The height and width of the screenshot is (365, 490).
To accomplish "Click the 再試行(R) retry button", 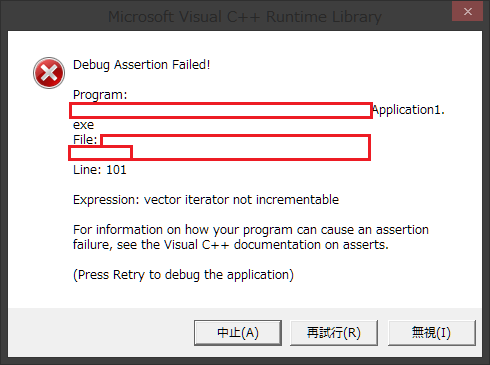I will tap(334, 333).
